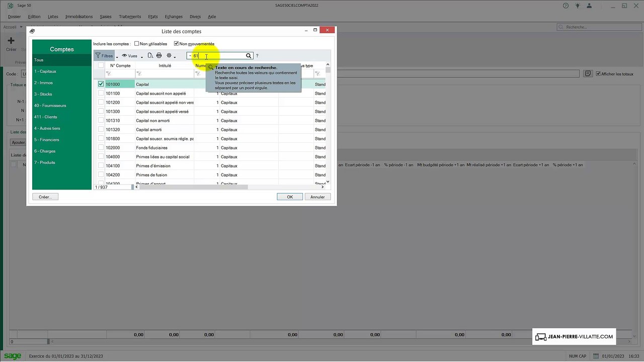Image resolution: width=644 pixels, height=362 pixels.
Task: Click the N° Compte column filter funnel
Action: (108, 74)
